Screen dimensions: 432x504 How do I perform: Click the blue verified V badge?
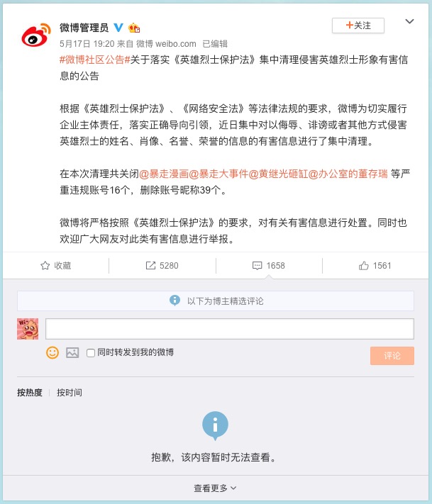[118, 28]
